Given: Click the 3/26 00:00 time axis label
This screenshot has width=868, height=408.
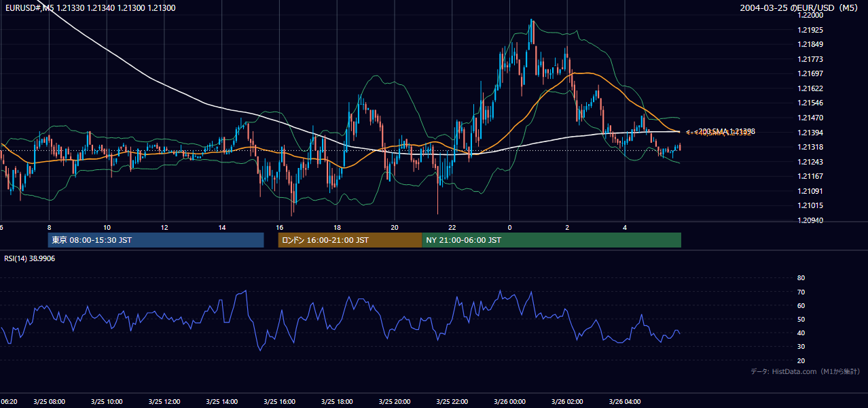Looking at the screenshot, I should pos(510,401).
